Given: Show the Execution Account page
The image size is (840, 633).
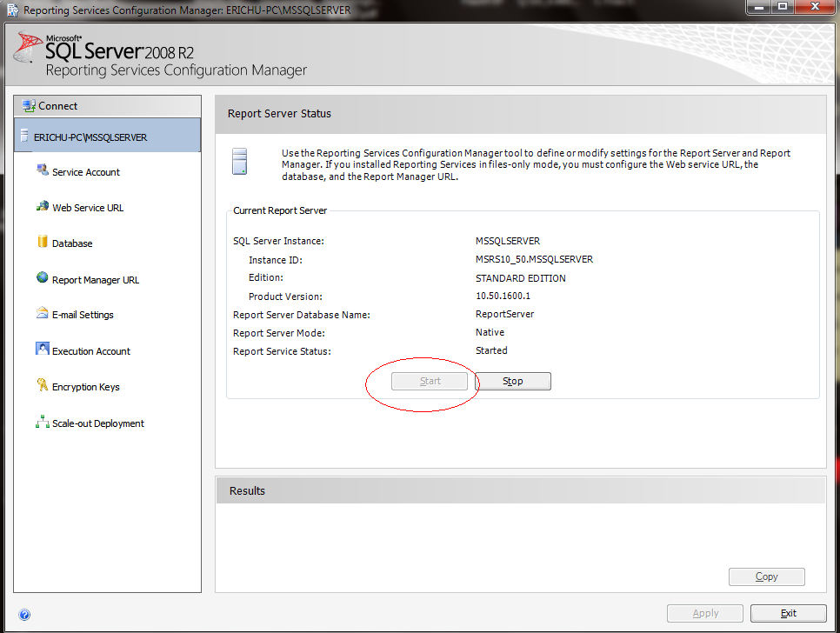Looking at the screenshot, I should click(91, 351).
